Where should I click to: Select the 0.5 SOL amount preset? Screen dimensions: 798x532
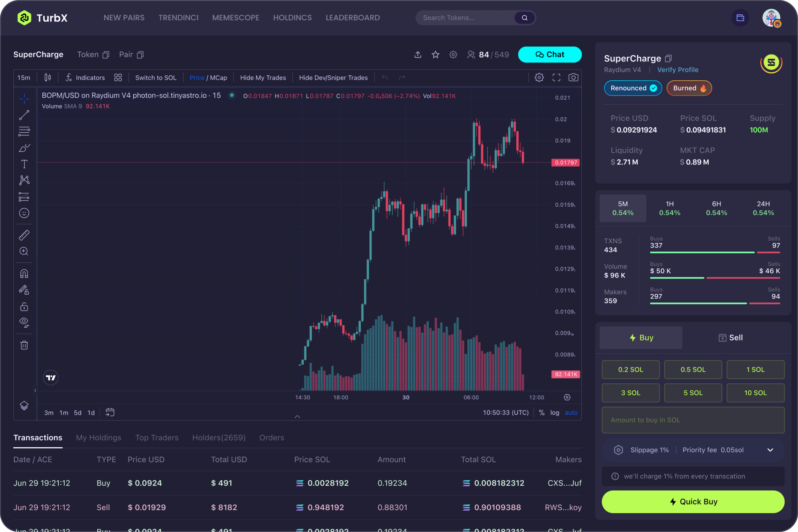click(x=693, y=369)
